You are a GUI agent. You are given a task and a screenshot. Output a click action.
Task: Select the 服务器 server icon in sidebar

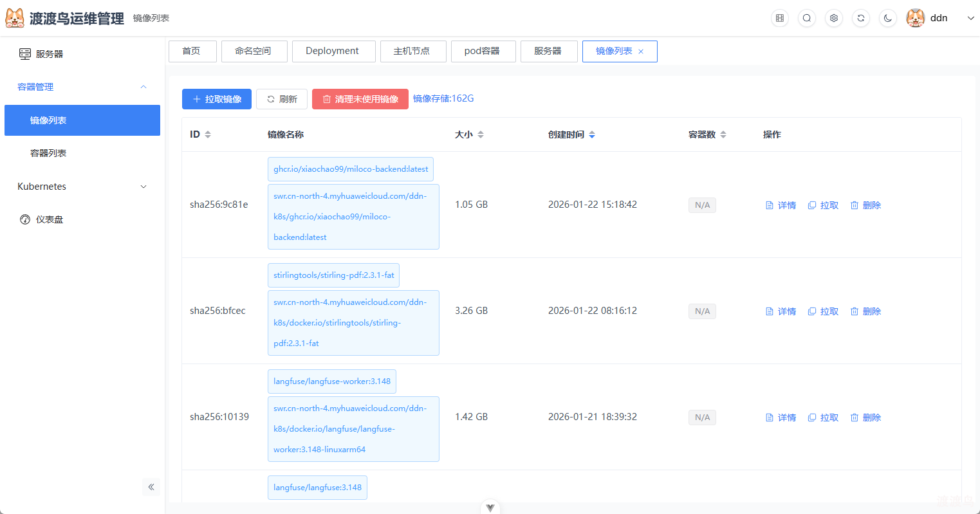[x=24, y=54]
